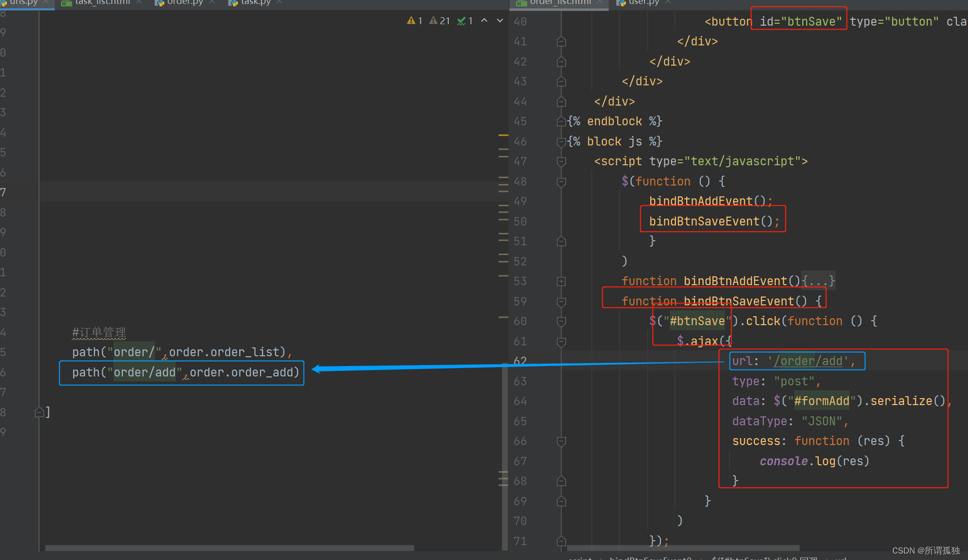Click the left editor horizontal scrollbar
Image resolution: width=968 pixels, height=560 pixels.
point(230,548)
